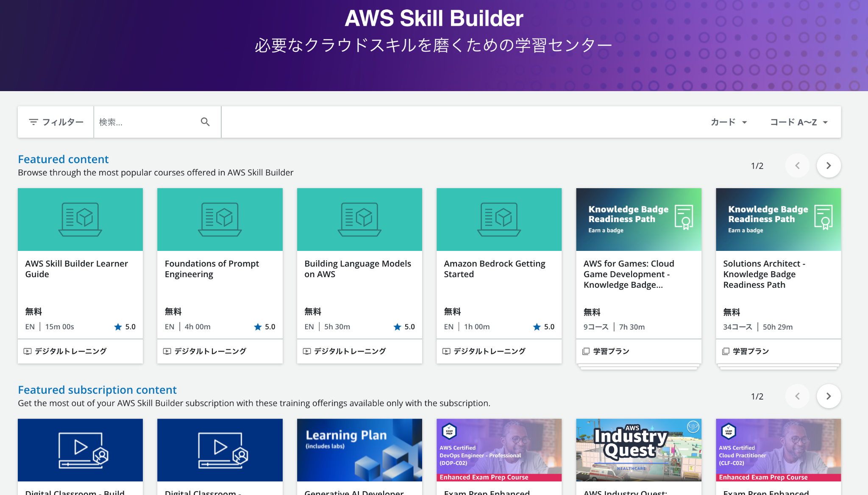
Task: Click star rating on Prompt Engineering card
Action: (x=264, y=327)
